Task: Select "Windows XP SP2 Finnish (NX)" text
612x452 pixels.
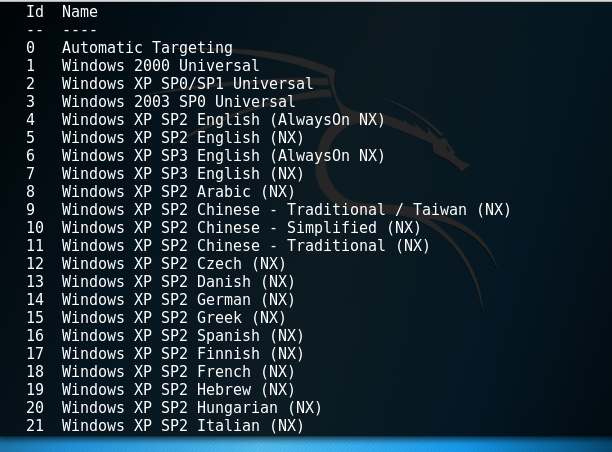Action: pyautogui.click(x=183, y=354)
